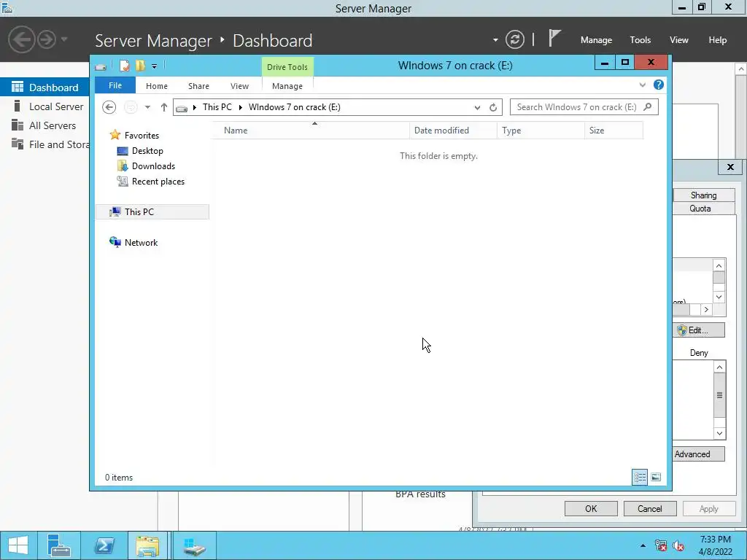Click the drive icon in title bar

point(101,66)
